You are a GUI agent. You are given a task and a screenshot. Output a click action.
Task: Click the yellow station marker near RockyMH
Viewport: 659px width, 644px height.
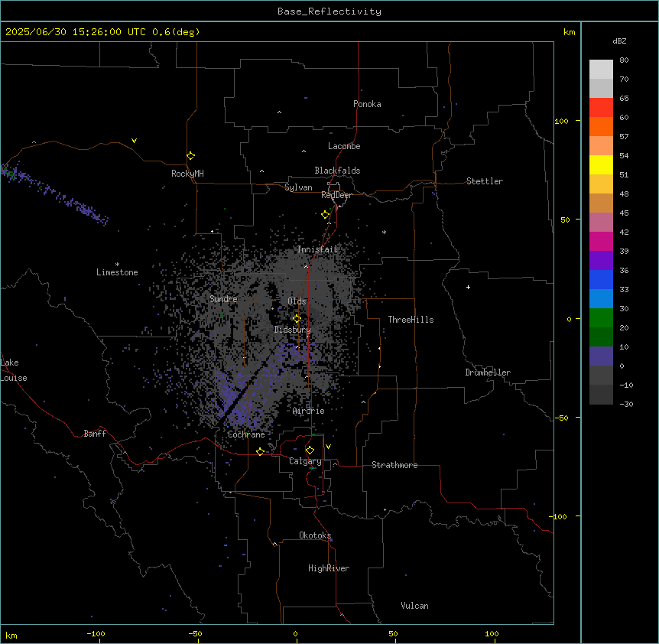(190, 156)
